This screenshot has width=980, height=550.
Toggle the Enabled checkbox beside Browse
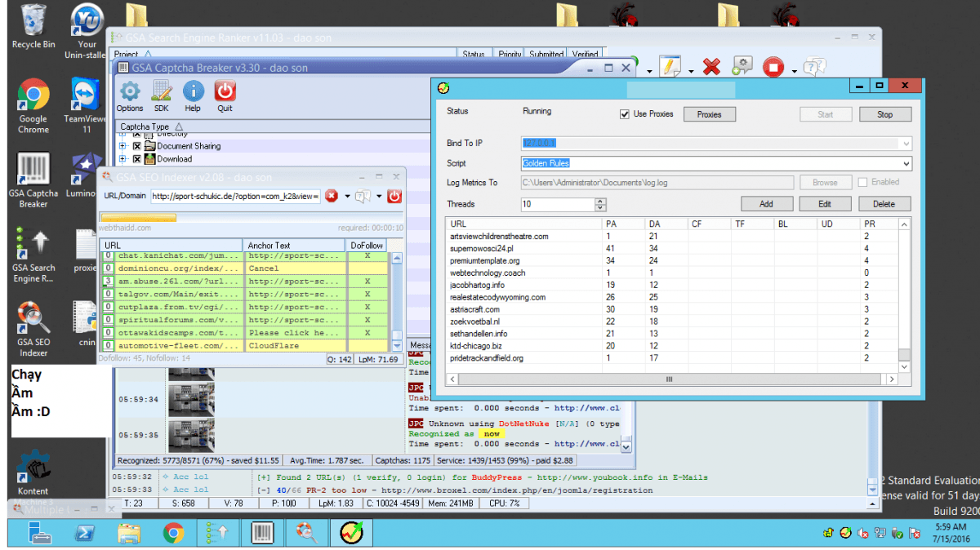tap(862, 183)
